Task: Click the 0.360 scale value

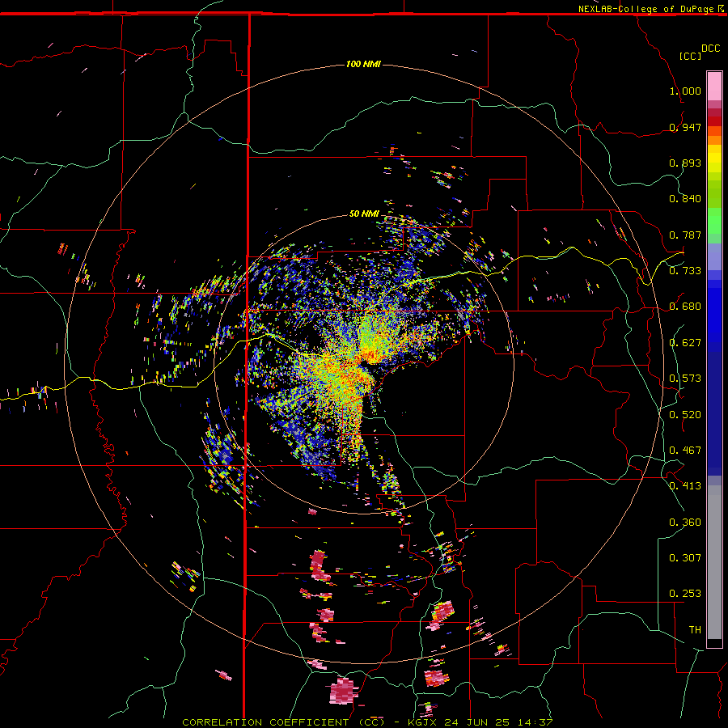Action: click(x=685, y=523)
